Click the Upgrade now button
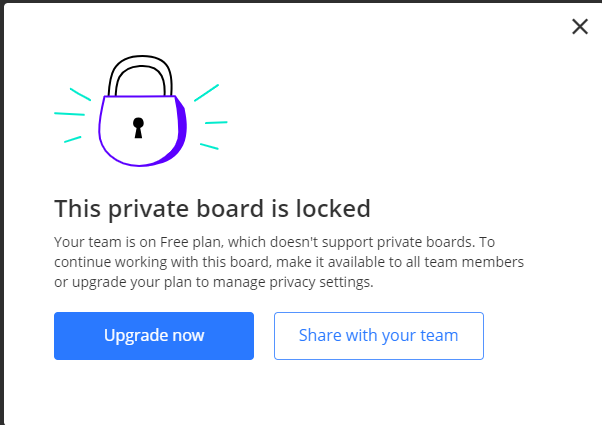This screenshot has width=602, height=425. [154, 336]
